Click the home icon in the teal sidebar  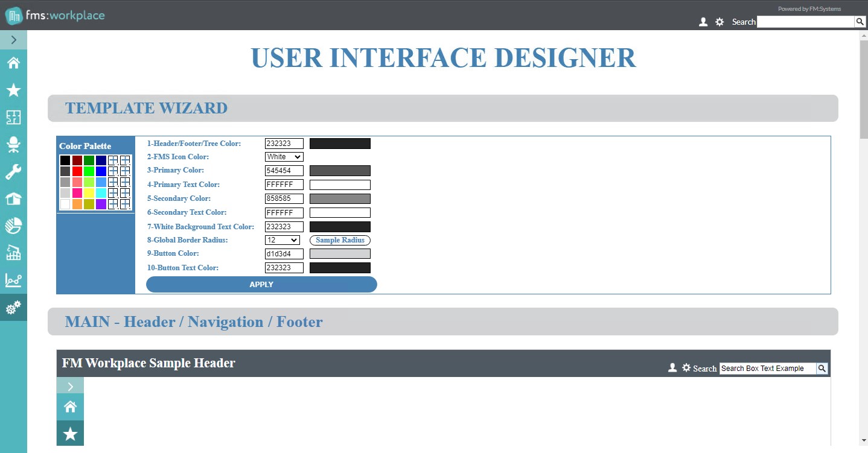point(13,63)
